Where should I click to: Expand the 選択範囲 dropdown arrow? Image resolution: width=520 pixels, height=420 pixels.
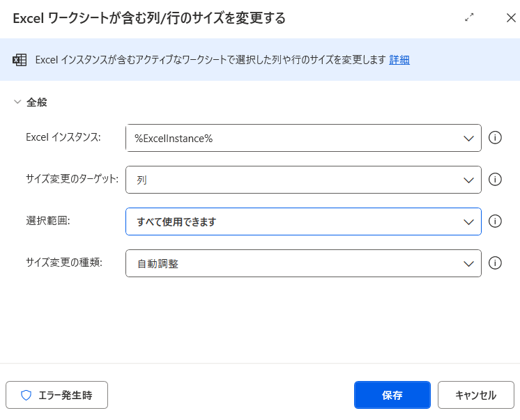click(468, 221)
